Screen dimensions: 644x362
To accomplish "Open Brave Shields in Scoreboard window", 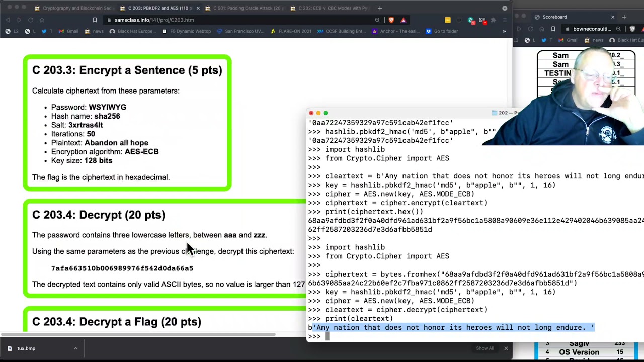I will click(x=632, y=29).
